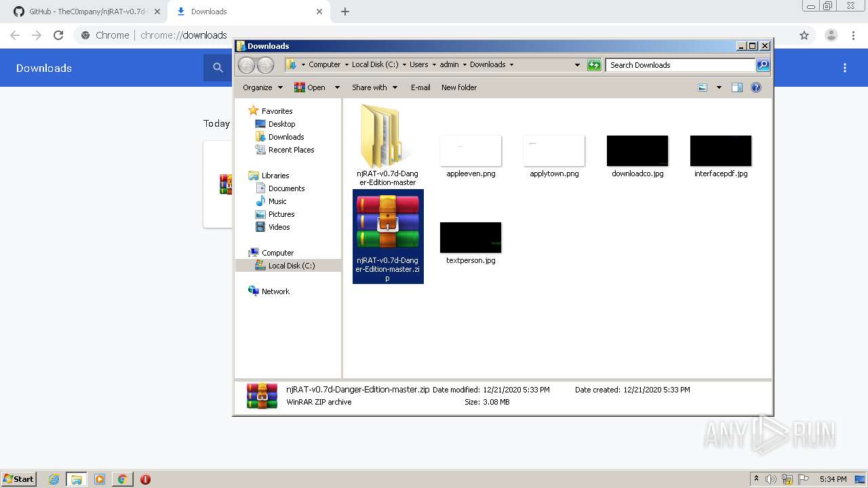Expand the Open button dropdown arrow

point(336,87)
